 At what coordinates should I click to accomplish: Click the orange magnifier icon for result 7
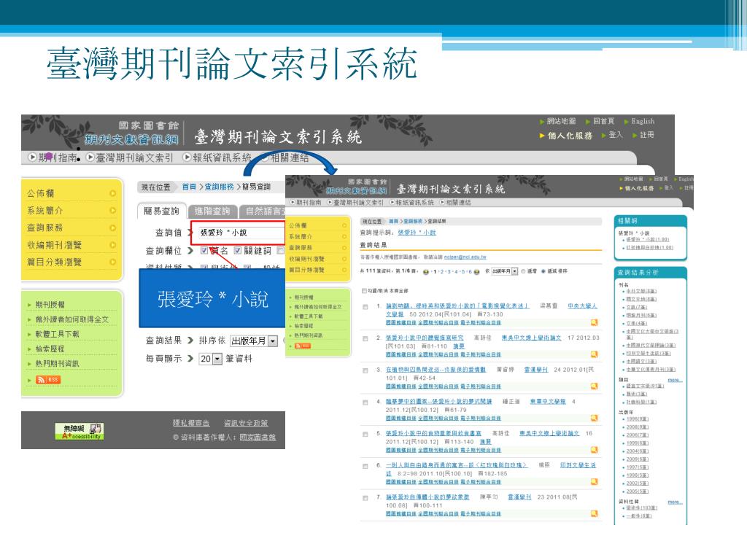594,514
